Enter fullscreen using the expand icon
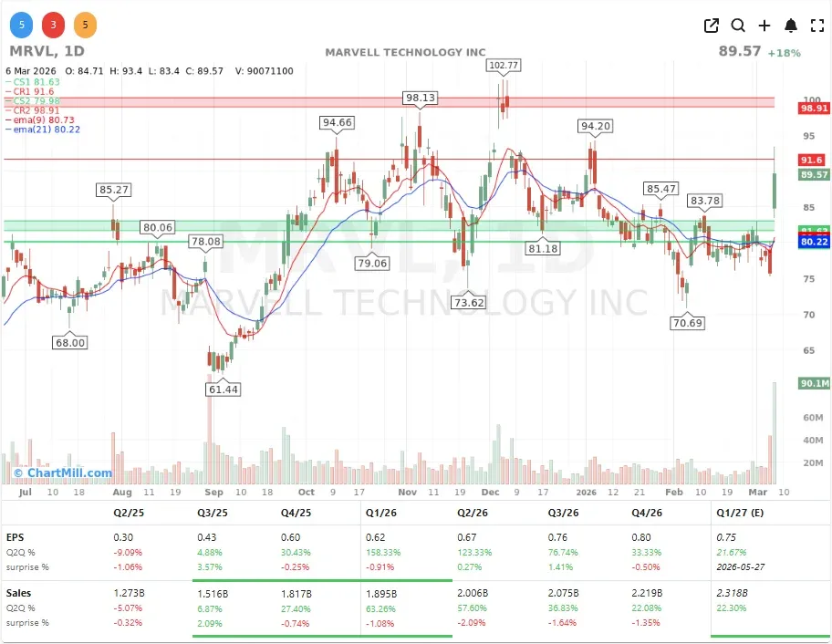Screen dimensions: 832x644 coord(816,26)
